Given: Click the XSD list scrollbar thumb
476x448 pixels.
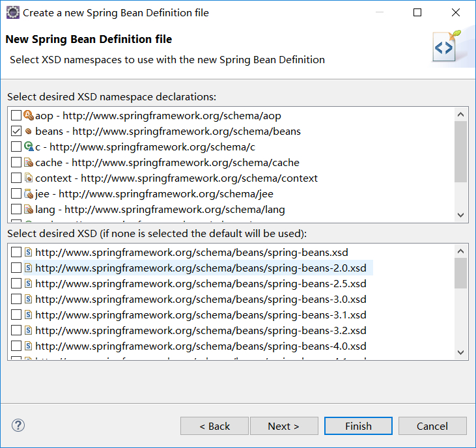Looking at the screenshot, I should pyautogui.click(x=460, y=273).
